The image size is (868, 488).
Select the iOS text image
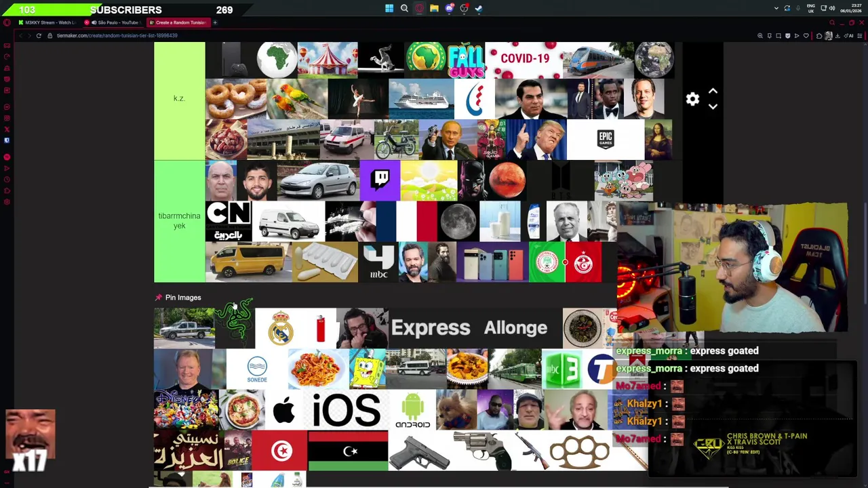click(x=346, y=411)
